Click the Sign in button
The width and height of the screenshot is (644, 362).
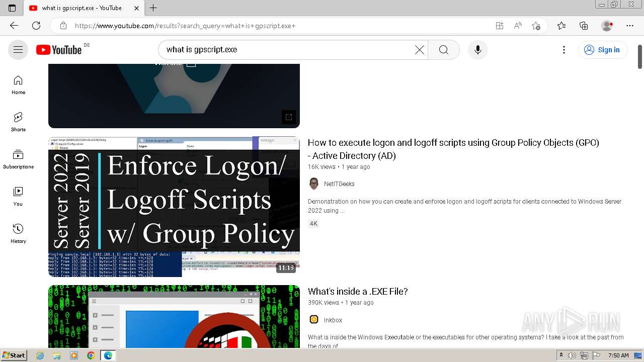(x=602, y=50)
